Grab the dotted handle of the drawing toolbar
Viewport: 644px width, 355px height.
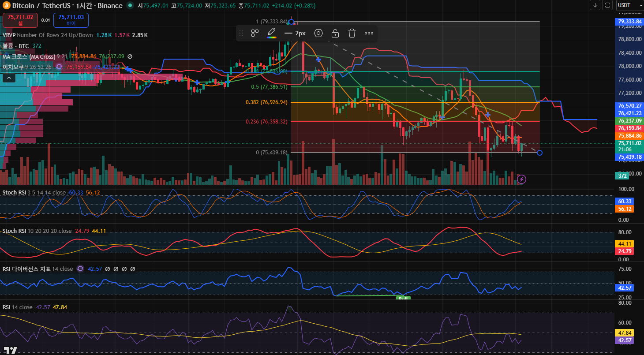coord(241,33)
